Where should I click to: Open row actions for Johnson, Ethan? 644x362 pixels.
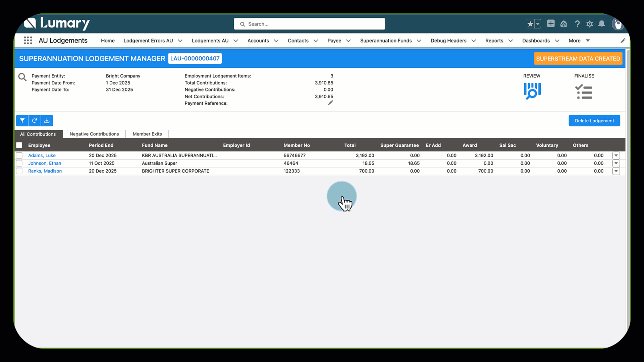point(616,163)
